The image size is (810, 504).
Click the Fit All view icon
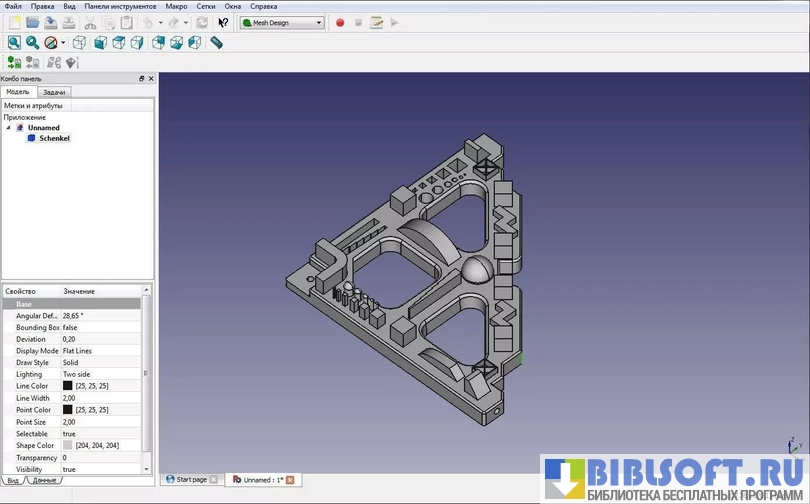coord(14,43)
